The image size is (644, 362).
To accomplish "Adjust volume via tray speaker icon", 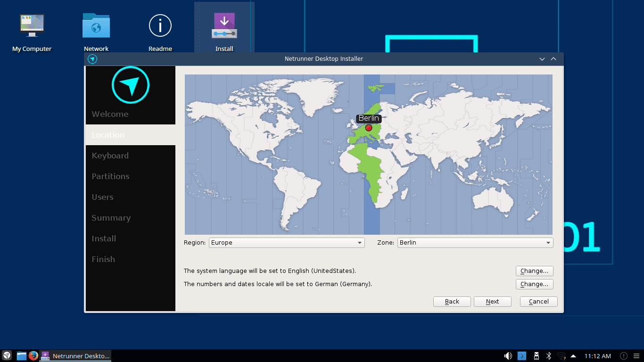I will [508, 356].
